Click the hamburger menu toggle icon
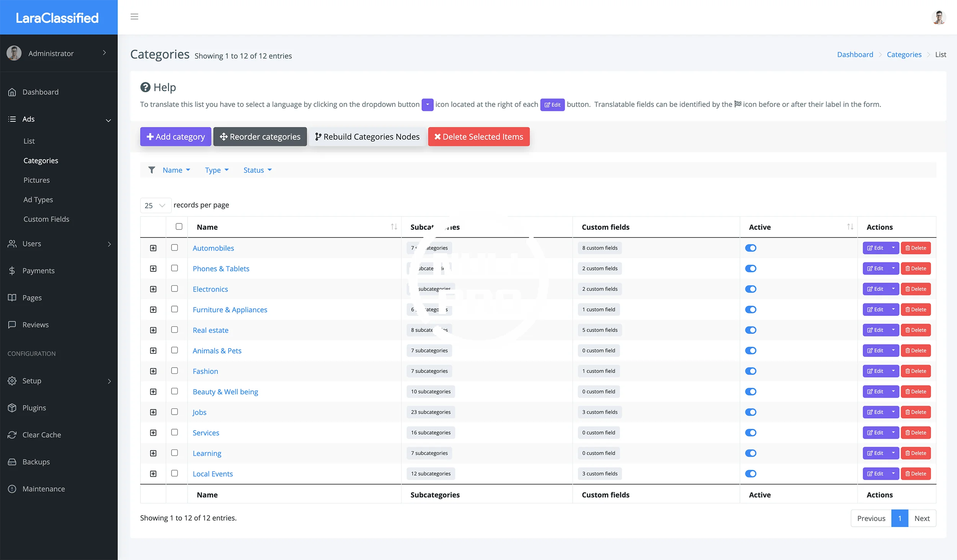 point(134,16)
